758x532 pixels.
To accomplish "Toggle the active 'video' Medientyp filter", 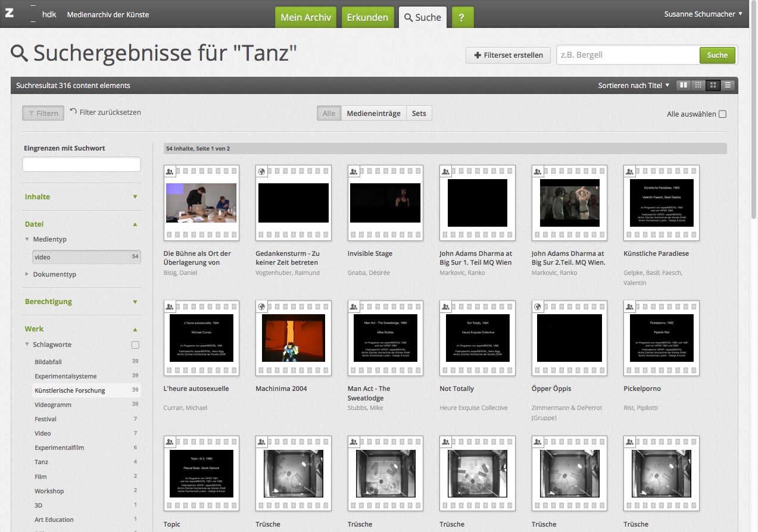I will click(x=86, y=257).
